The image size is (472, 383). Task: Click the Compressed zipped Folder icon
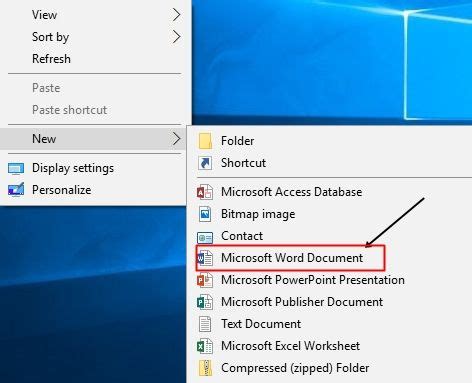click(x=205, y=368)
